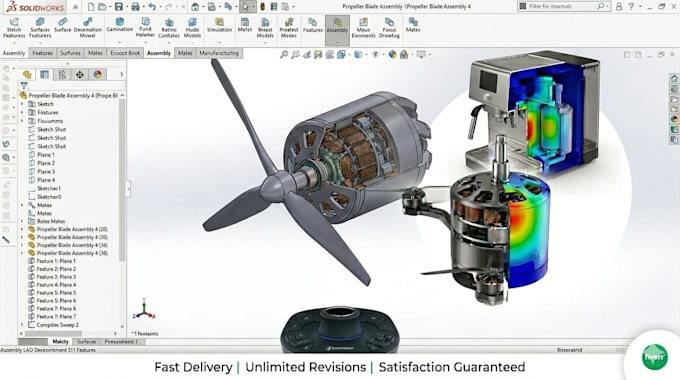Click the Home icon in the top toolbar
680x380 pixels.
point(195,7)
